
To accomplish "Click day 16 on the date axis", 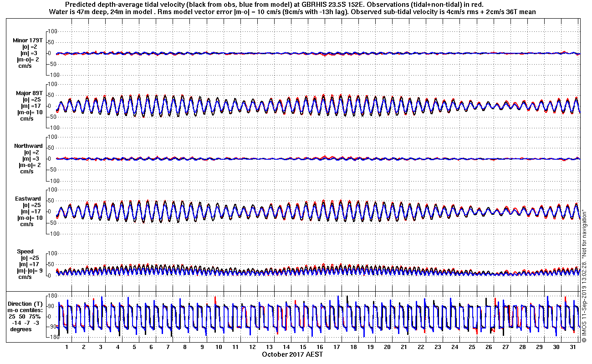I will click(320, 347).
